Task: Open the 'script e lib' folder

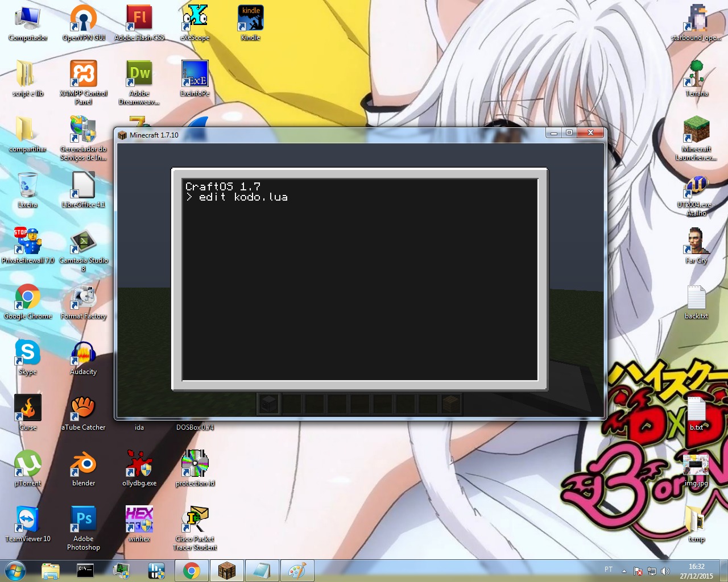Action: pyautogui.click(x=27, y=78)
